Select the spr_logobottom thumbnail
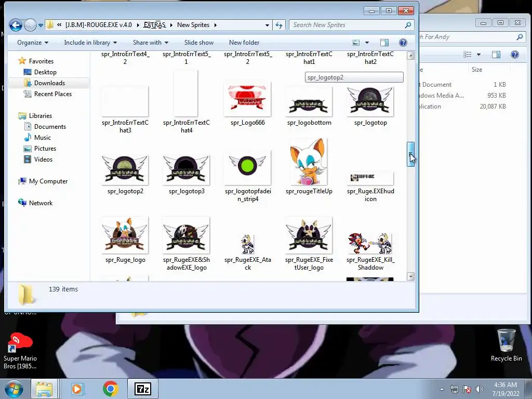This screenshot has height=399, width=532. pos(309,101)
